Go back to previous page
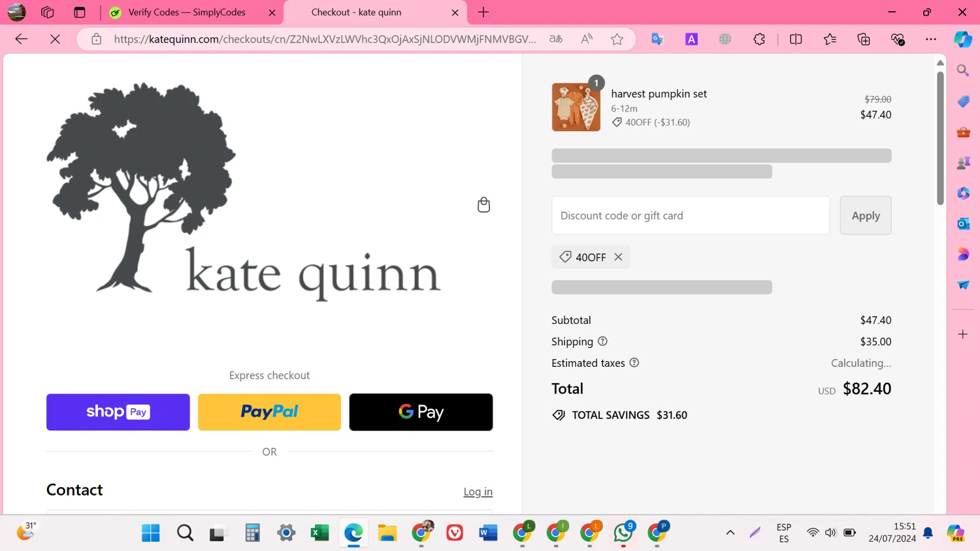 coord(22,39)
